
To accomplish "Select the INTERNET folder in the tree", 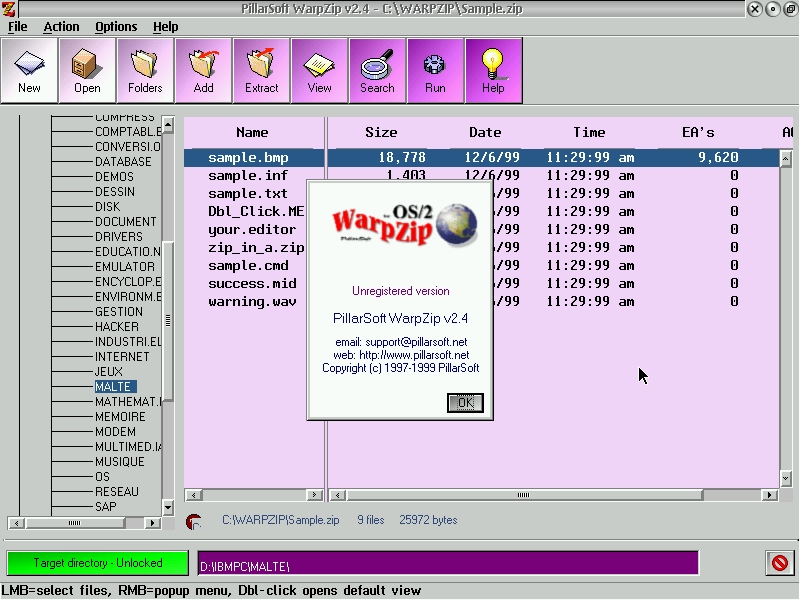I will tap(122, 356).
